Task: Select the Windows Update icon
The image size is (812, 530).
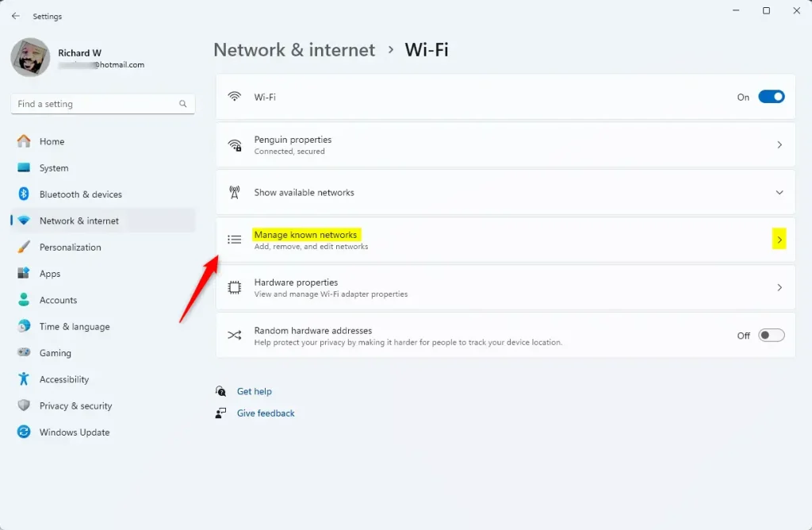Action: (x=25, y=432)
